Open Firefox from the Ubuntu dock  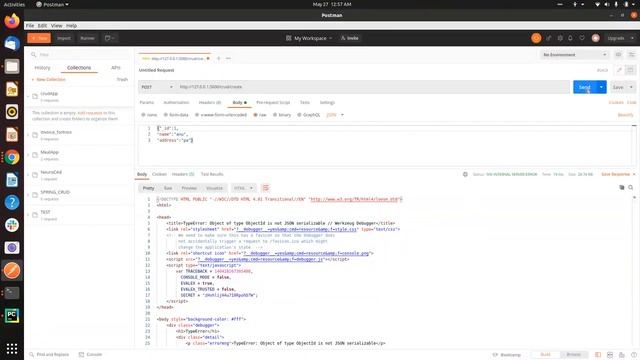12,21
